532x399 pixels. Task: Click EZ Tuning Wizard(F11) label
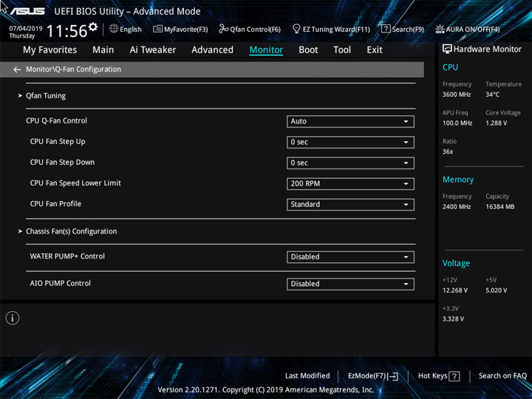pos(336,30)
